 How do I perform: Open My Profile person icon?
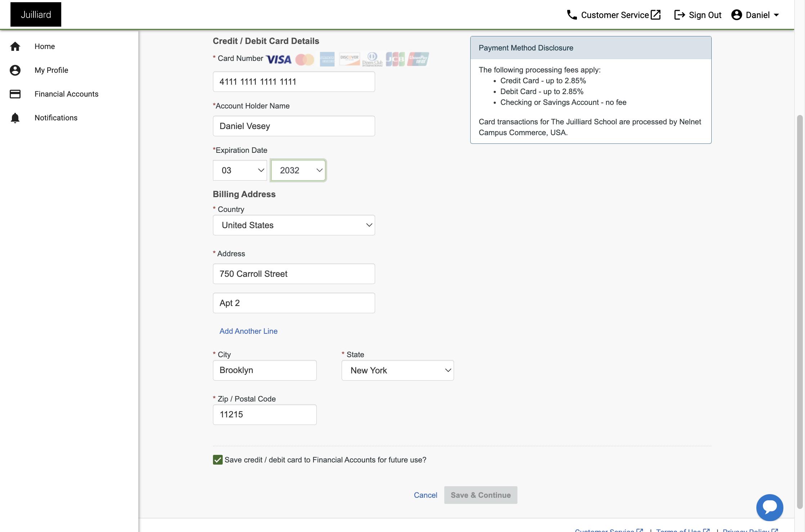tap(15, 70)
